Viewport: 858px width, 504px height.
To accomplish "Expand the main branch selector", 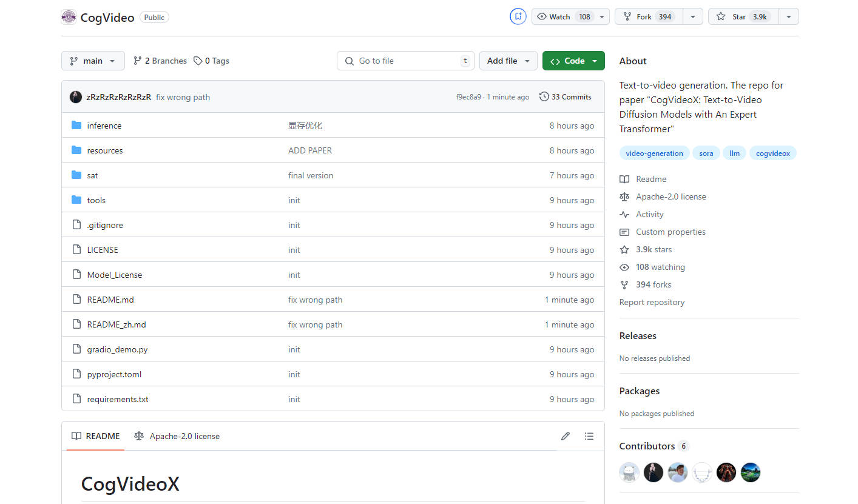I will (x=93, y=61).
